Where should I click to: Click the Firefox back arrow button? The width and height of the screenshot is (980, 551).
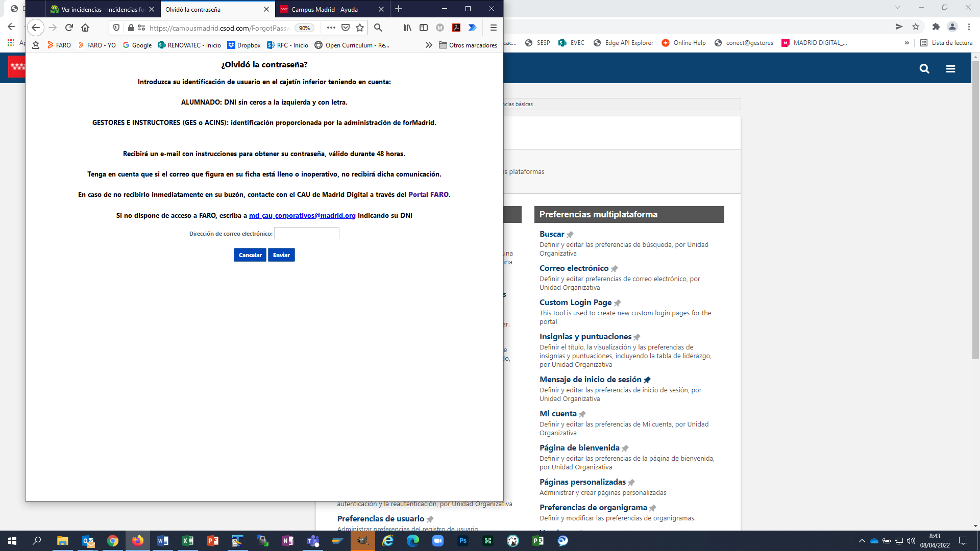[36, 28]
